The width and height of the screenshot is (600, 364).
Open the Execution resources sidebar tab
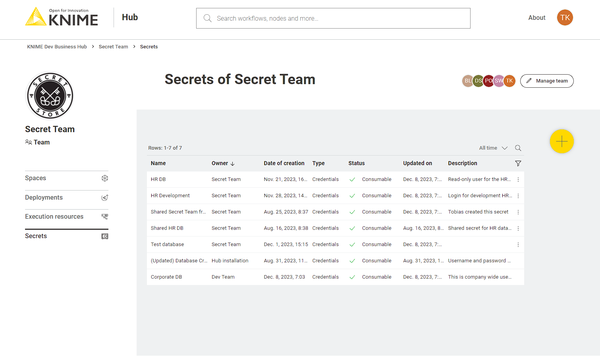[x=67, y=217]
